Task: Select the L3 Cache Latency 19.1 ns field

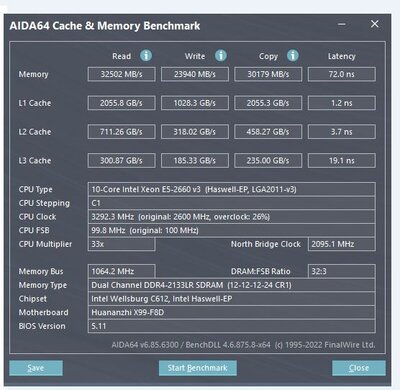Action: (342, 160)
